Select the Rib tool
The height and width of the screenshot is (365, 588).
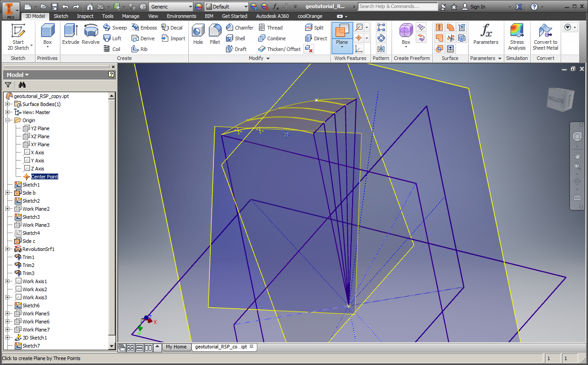tap(140, 49)
